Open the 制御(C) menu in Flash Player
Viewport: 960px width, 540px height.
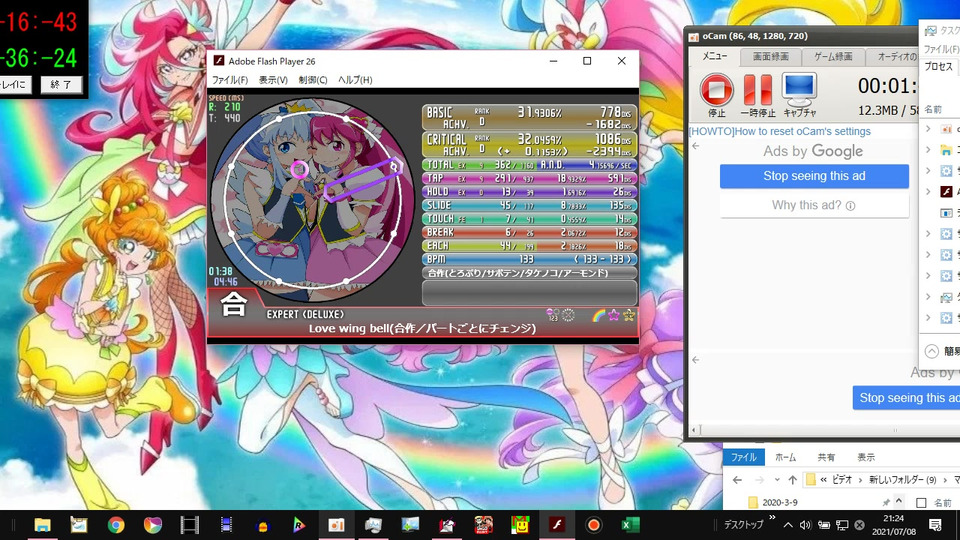coord(313,80)
